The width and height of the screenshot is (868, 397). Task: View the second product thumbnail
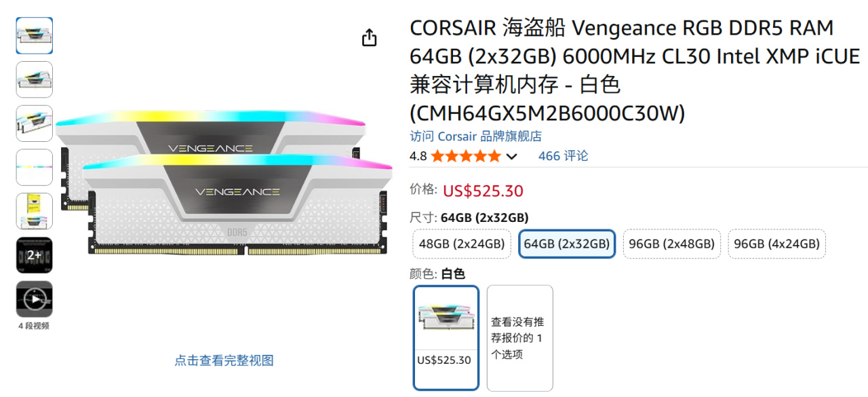click(x=35, y=79)
